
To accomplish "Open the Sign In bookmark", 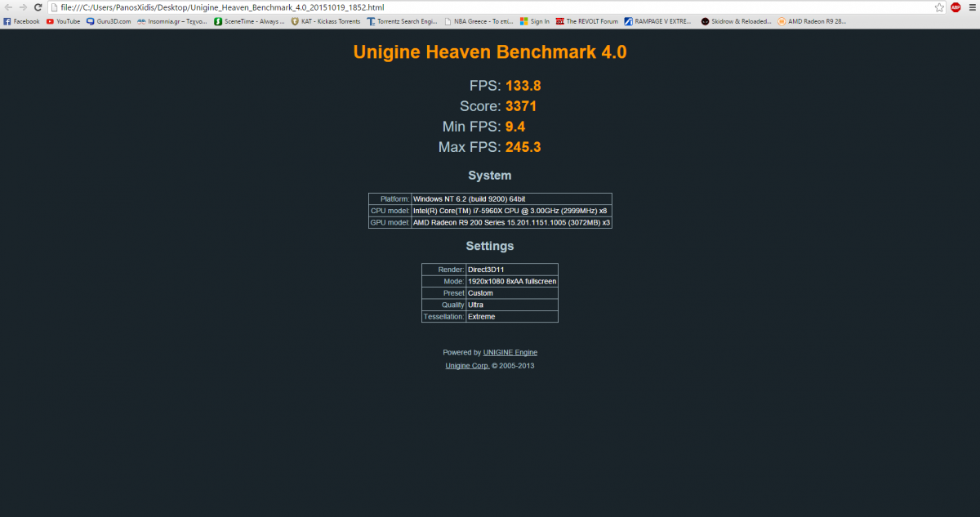I will coord(535,21).
